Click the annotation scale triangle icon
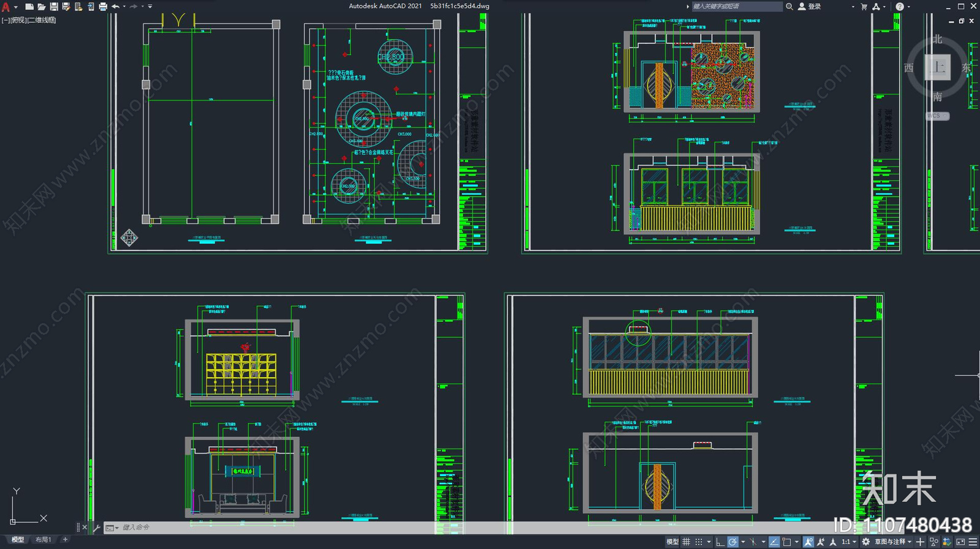 click(833, 542)
